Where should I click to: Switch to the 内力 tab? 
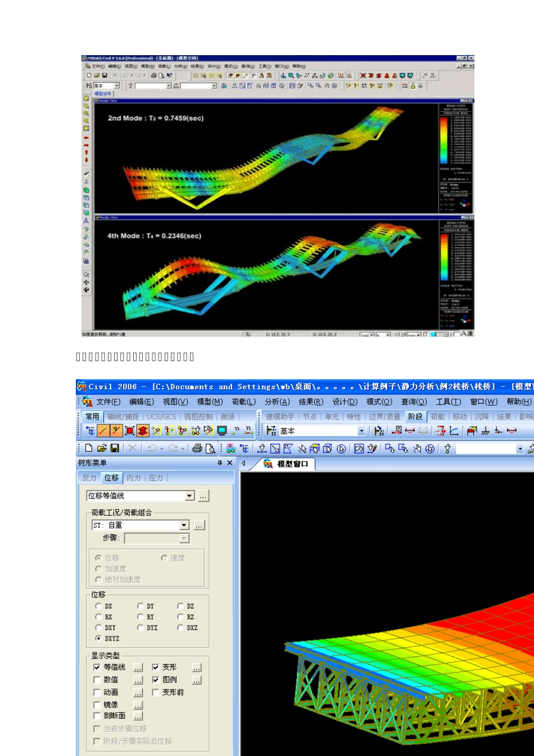[134, 478]
